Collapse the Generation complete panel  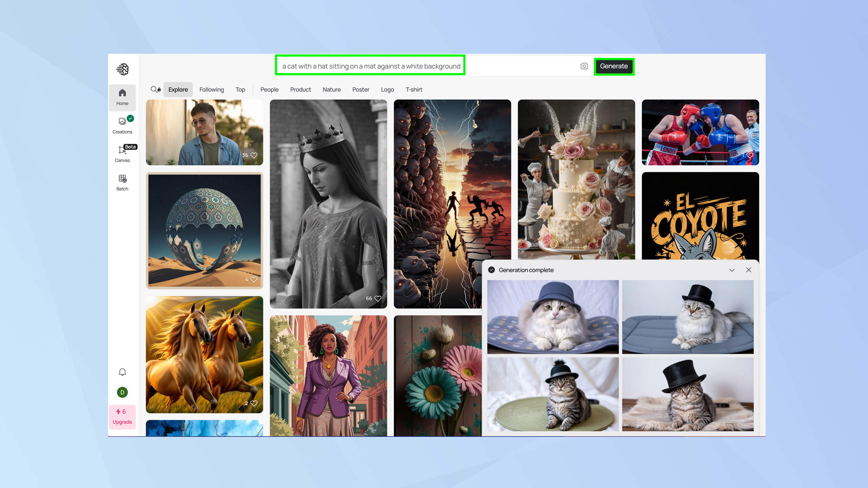[x=732, y=270]
